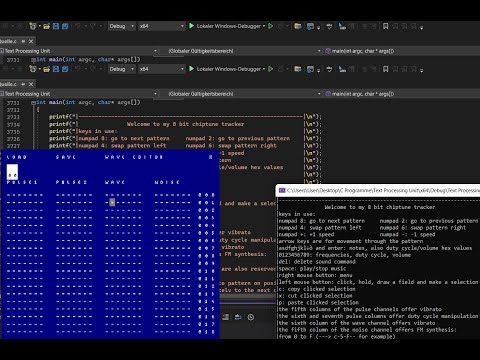This screenshot has height=360, width=480.
Task: Click the save icon in upper toolbar
Action: [x=56, y=26]
